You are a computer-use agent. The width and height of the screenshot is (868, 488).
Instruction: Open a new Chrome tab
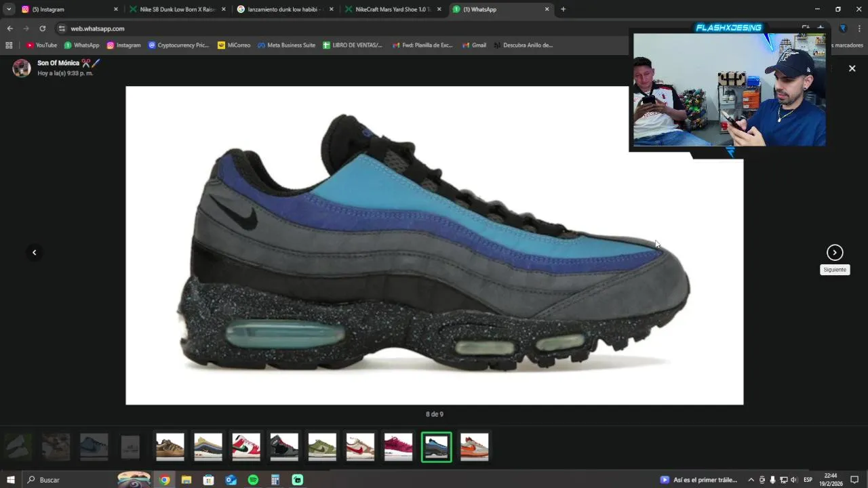(563, 9)
